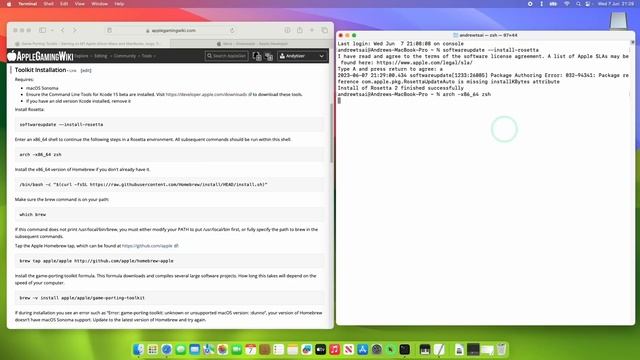Viewport: 640px width, 360px height.
Task: Open the Window menu
Action: [100, 4]
